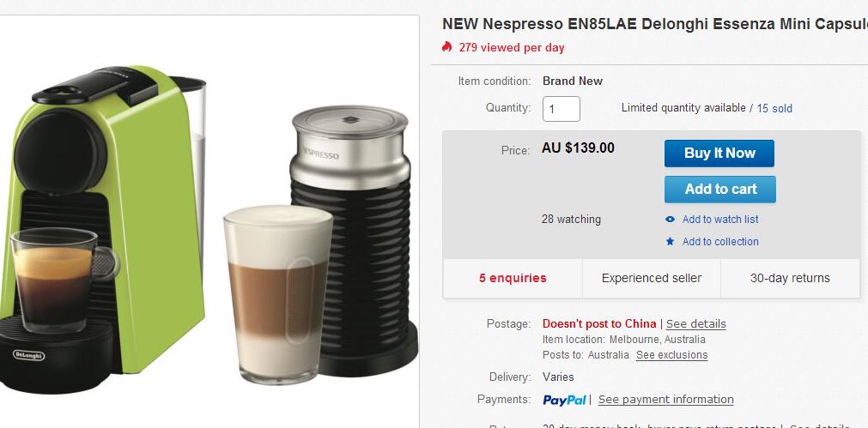The width and height of the screenshot is (868, 428).
Task: View the See exclusions link
Action: tap(671, 355)
